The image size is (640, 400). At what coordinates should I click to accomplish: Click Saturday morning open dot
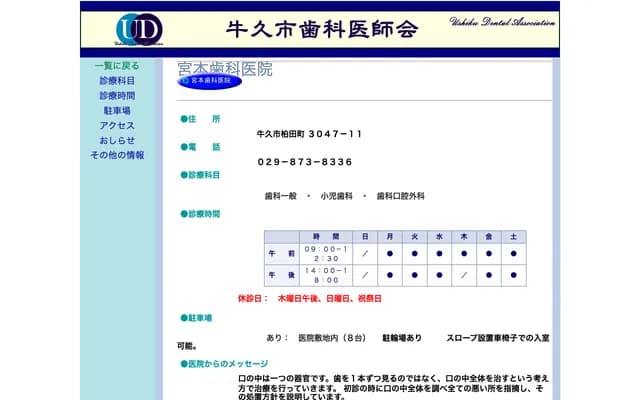[513, 254]
